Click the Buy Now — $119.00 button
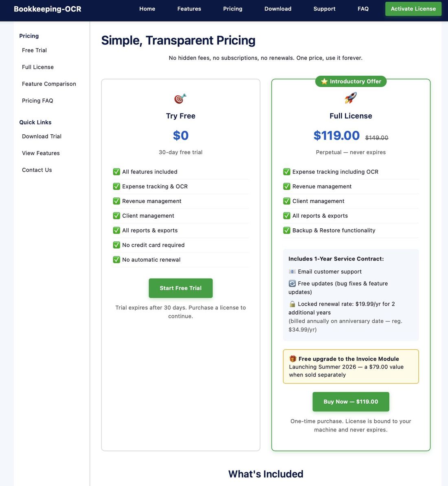The height and width of the screenshot is (486, 448). tap(351, 401)
